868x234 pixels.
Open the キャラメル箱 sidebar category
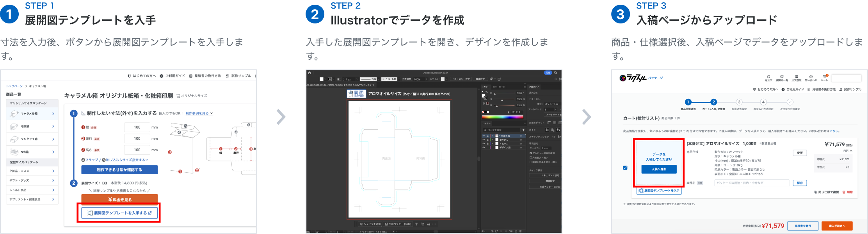pos(32,114)
